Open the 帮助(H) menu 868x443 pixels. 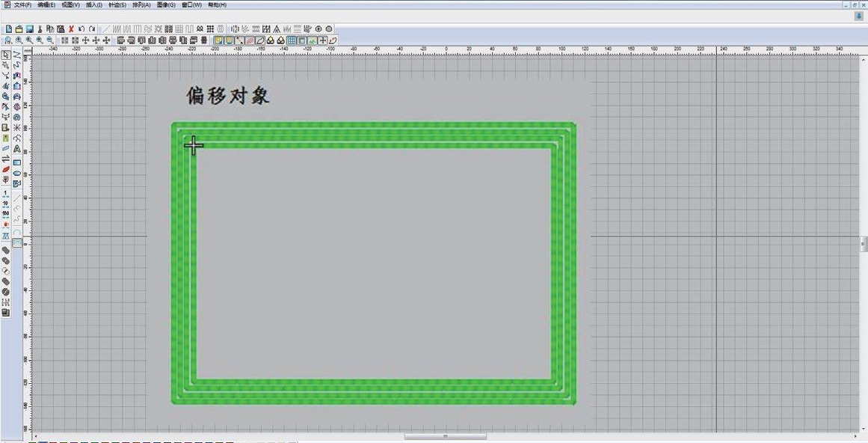[x=217, y=5]
